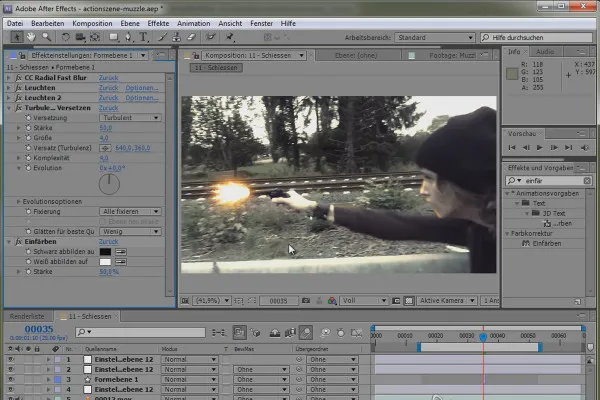
Task: Reset CC Radial Fast Blur via Zurück
Action: coord(108,78)
